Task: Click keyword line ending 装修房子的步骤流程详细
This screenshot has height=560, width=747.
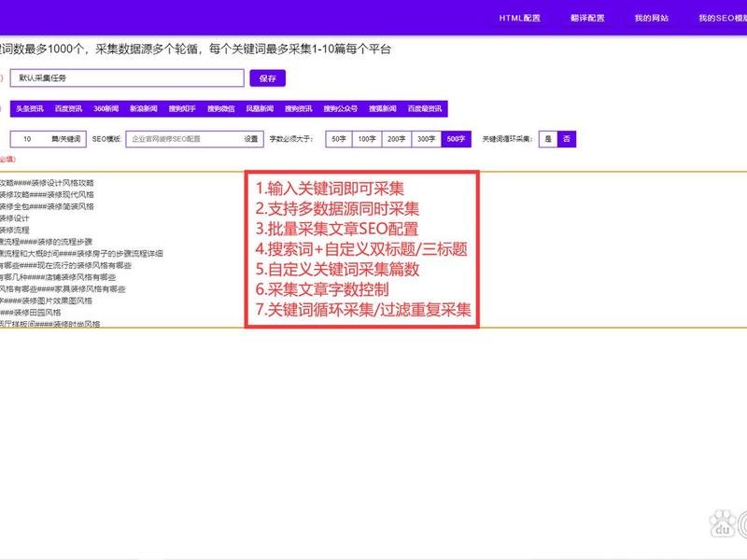Action: [81, 254]
